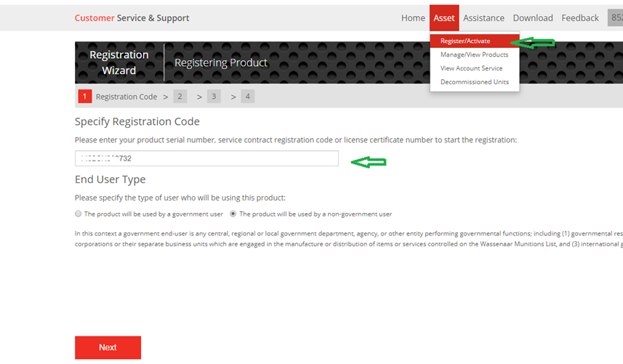Click the Registration Wizard header title

[119, 62]
